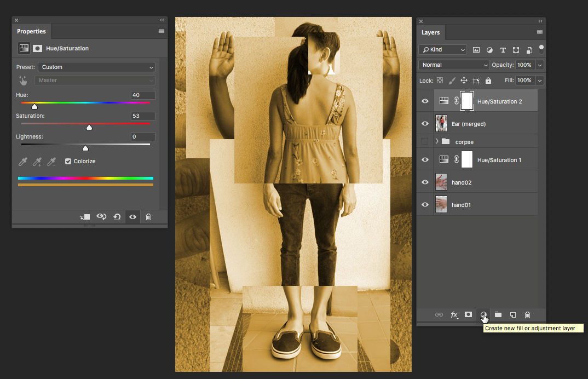Click the Saturation slider handle

[89, 128]
